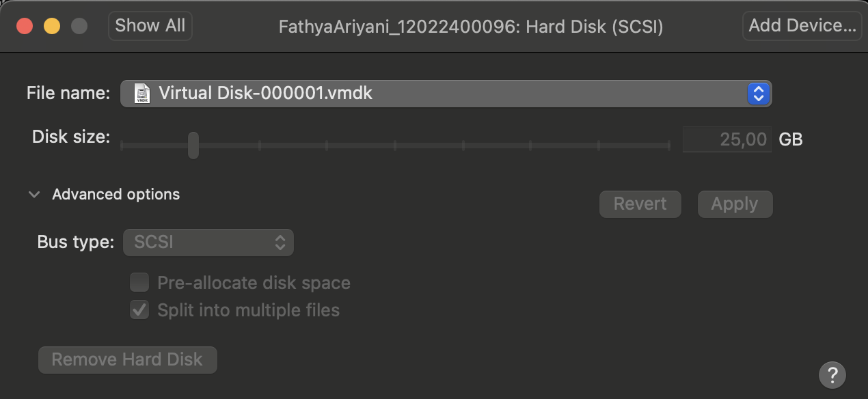Screen dimensions: 868x399
Task: Click the red close window button
Action: 25,27
